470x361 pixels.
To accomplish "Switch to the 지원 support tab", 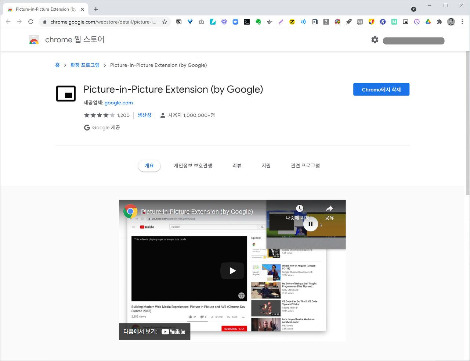I will click(x=266, y=166).
